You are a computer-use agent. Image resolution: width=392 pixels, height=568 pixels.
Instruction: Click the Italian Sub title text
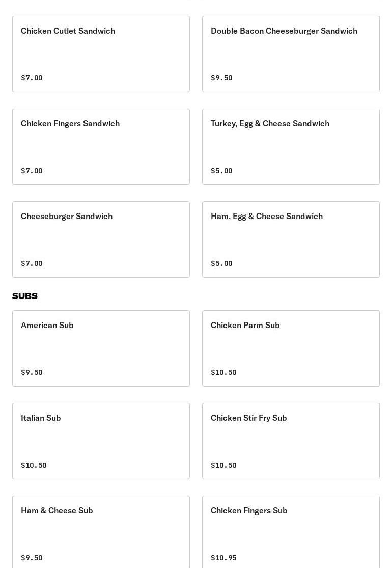click(x=41, y=418)
